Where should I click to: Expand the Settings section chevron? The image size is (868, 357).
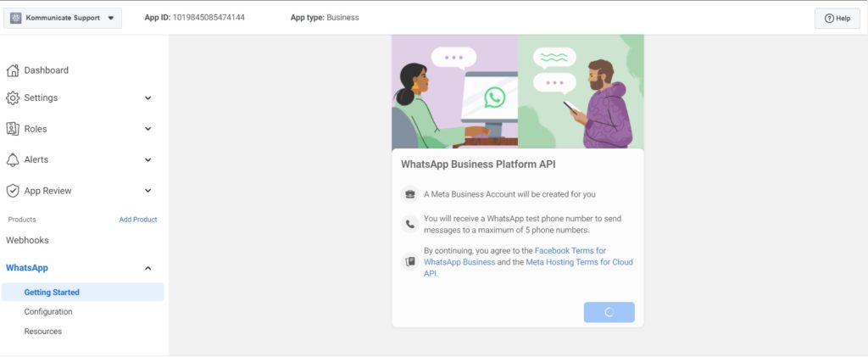pyautogui.click(x=148, y=98)
